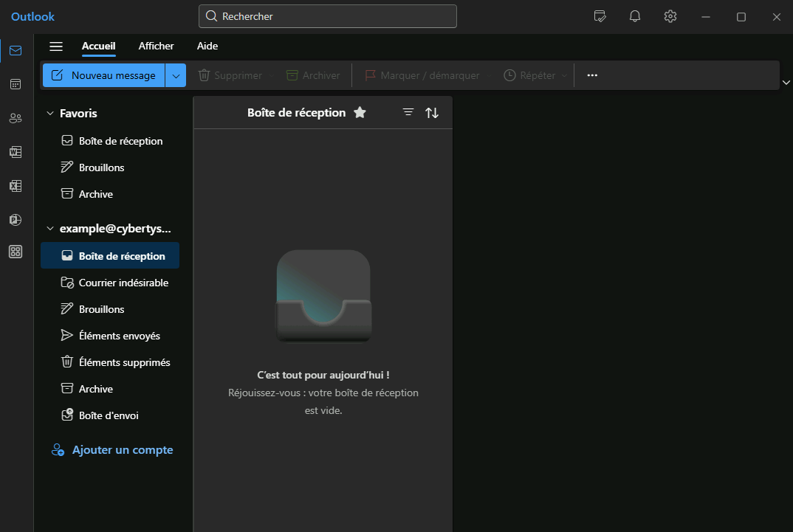Viewport: 793px width, 532px height.
Task: Switch to the Afficher tab
Action: click(x=156, y=46)
